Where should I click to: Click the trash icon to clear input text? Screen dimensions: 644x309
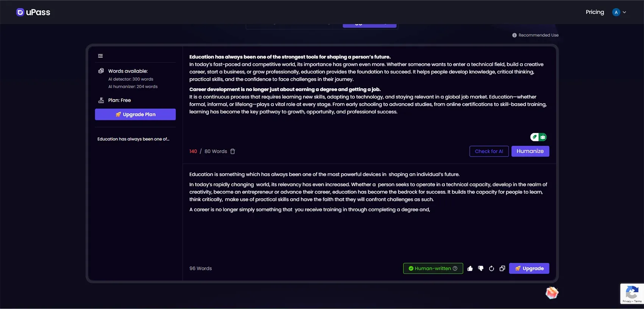(x=233, y=151)
